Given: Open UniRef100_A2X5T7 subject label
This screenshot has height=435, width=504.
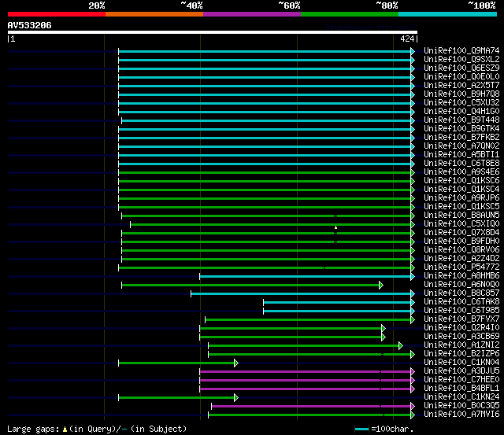Looking at the screenshot, I should tap(461, 86).
